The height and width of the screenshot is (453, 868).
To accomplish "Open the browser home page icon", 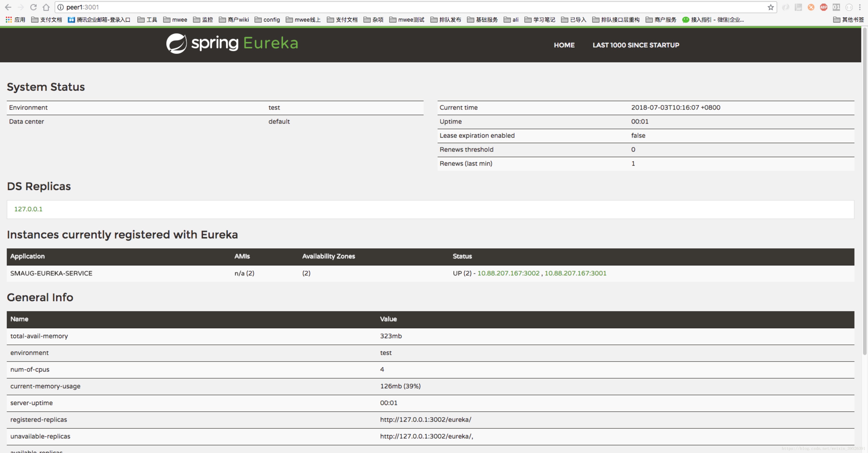I will tap(46, 7).
